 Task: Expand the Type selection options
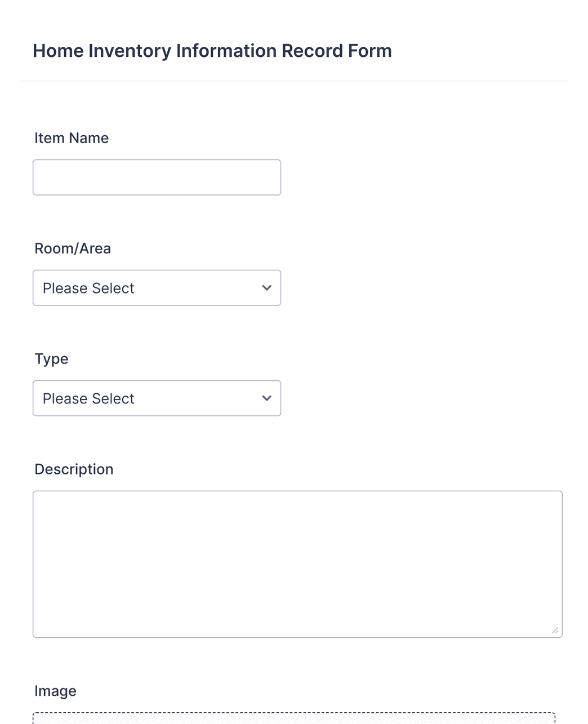[x=157, y=398]
